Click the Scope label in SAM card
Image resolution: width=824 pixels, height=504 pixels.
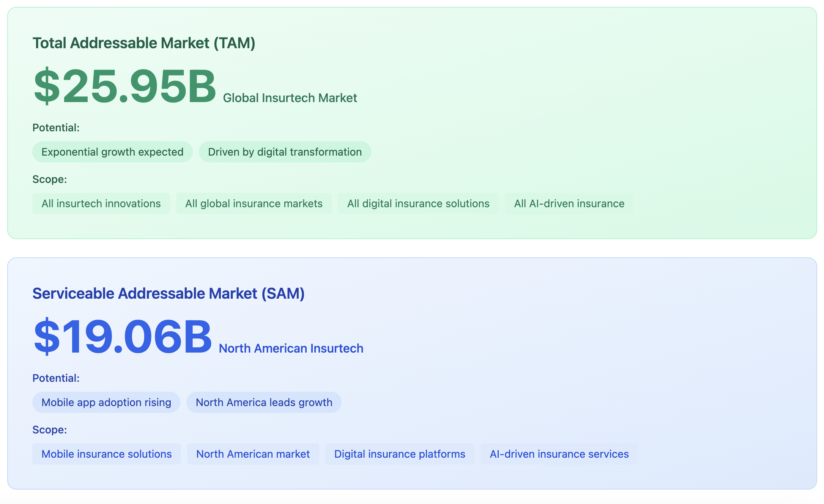click(x=49, y=430)
